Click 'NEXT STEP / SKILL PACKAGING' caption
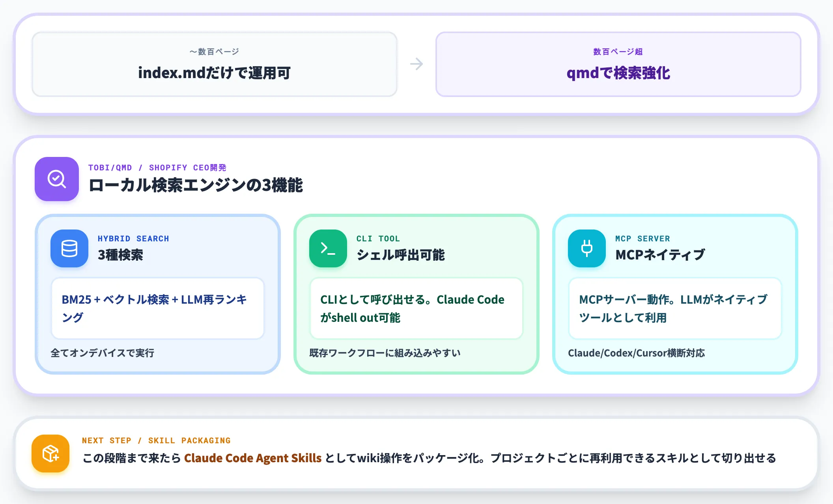 coord(156,441)
